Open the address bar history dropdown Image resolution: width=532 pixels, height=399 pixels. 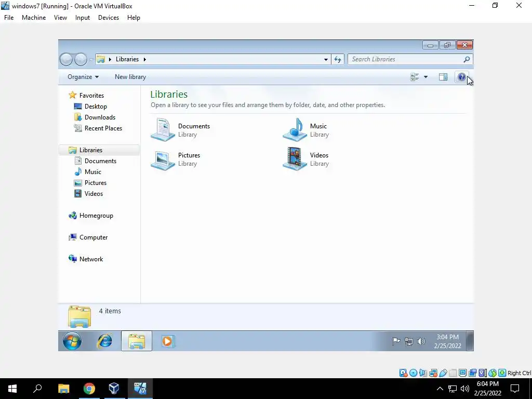[326, 59]
